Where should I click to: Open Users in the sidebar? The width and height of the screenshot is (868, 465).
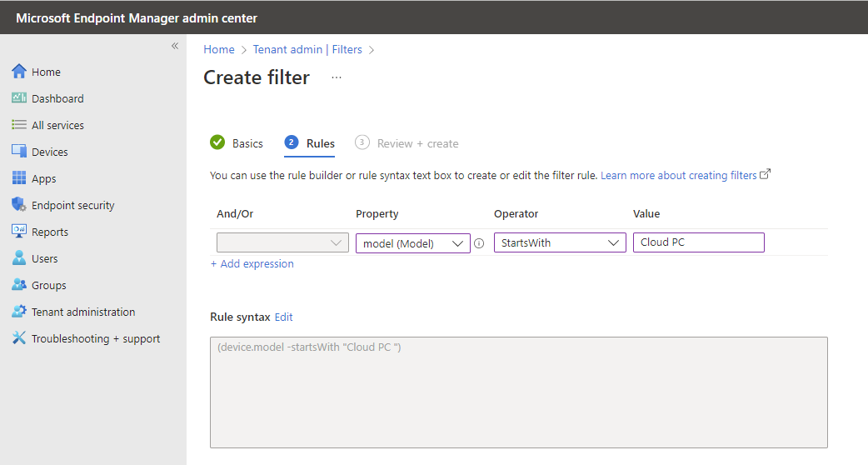tap(45, 258)
